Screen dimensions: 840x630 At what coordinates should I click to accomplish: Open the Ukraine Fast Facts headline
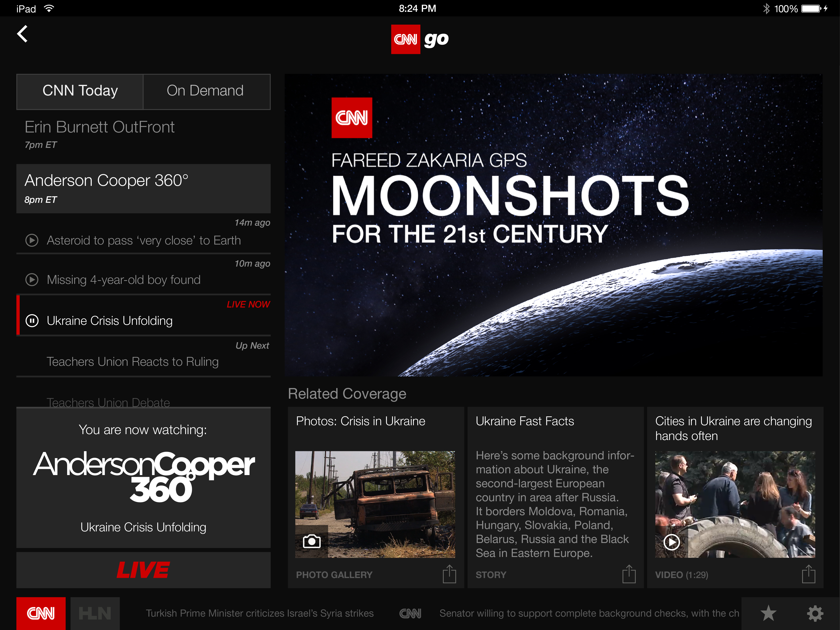click(525, 421)
